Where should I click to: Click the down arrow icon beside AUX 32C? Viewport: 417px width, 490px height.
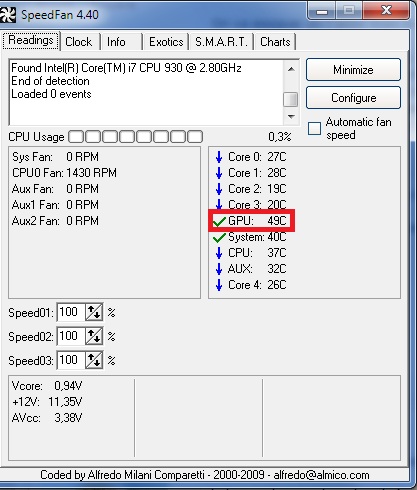tap(219, 269)
